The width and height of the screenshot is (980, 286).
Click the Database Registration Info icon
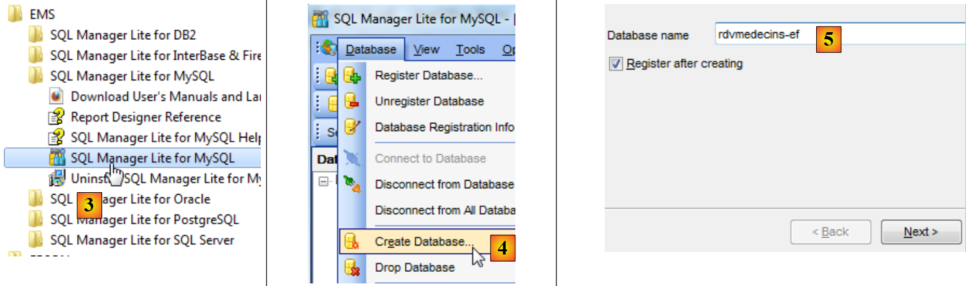point(352,127)
